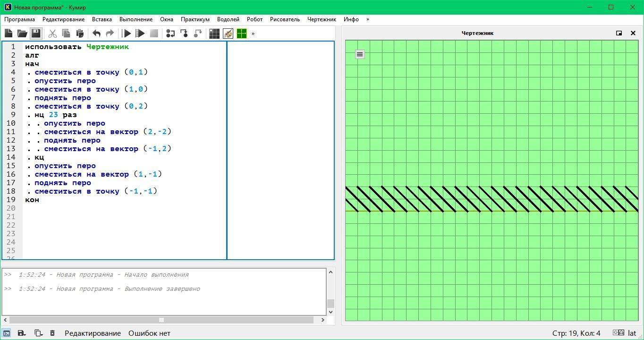Undo the last edit
This screenshot has height=340, width=644.
96,34
